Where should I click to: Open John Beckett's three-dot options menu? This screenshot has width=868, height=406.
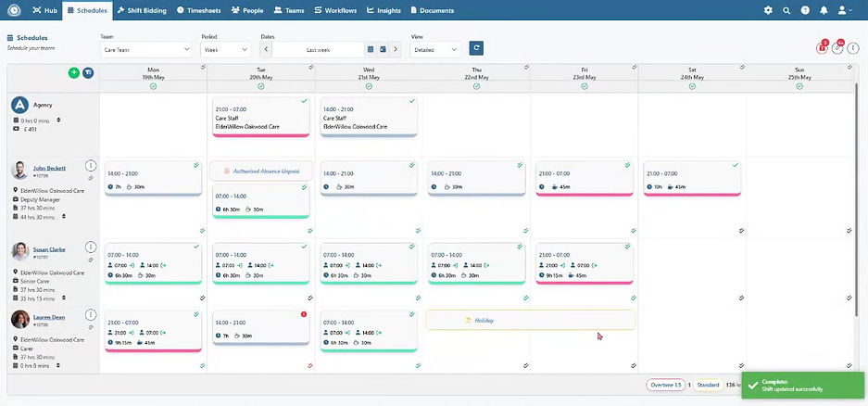pos(91,166)
